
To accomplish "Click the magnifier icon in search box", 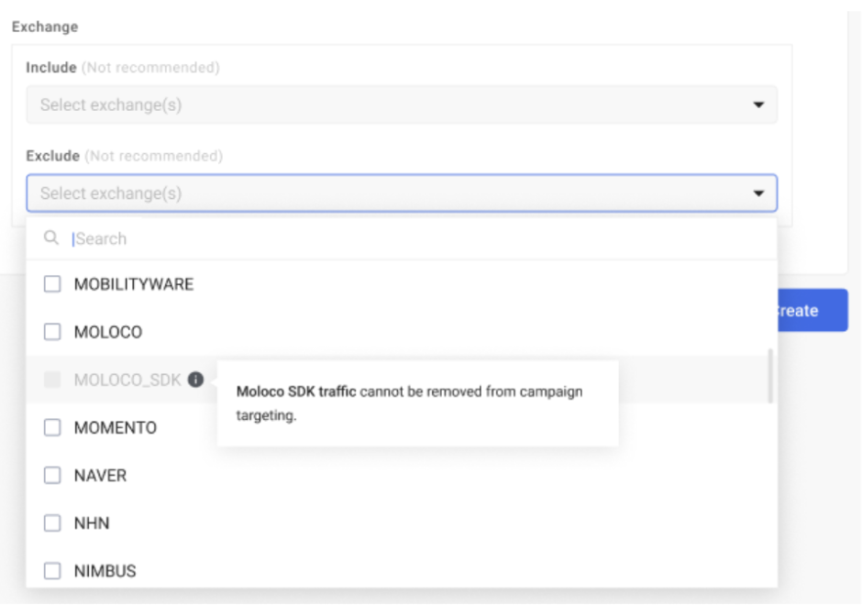I will coord(51,238).
